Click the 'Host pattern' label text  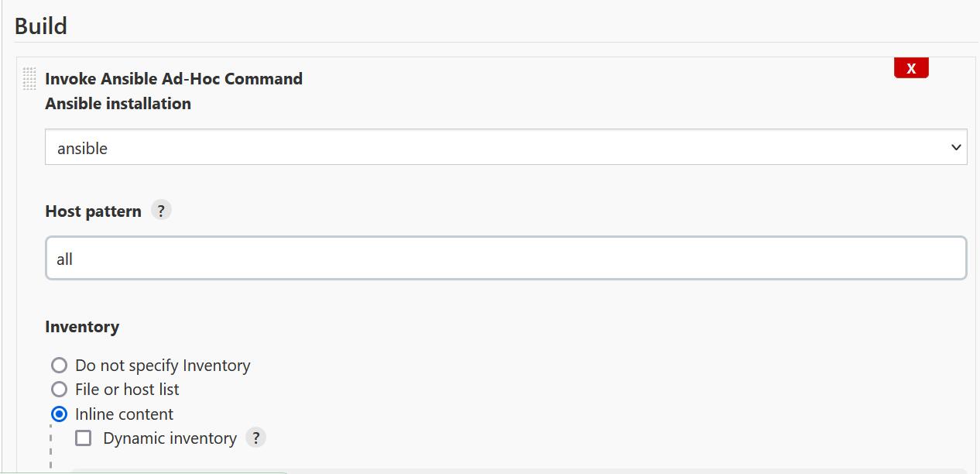click(x=93, y=211)
